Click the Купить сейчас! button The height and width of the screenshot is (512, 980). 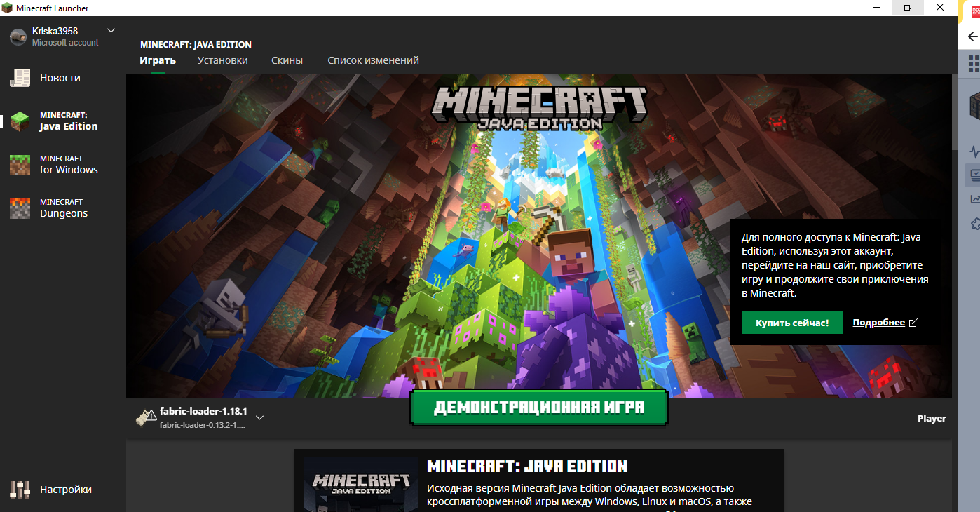point(792,323)
